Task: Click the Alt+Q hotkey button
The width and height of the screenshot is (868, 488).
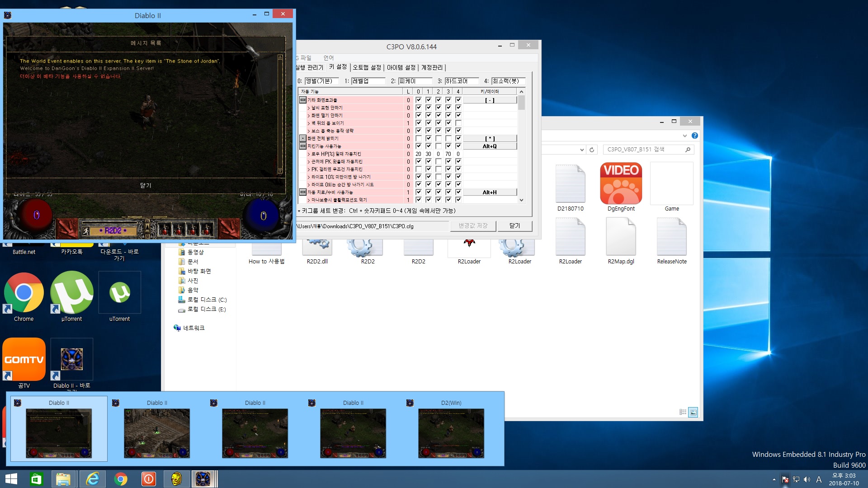Action: [490, 146]
